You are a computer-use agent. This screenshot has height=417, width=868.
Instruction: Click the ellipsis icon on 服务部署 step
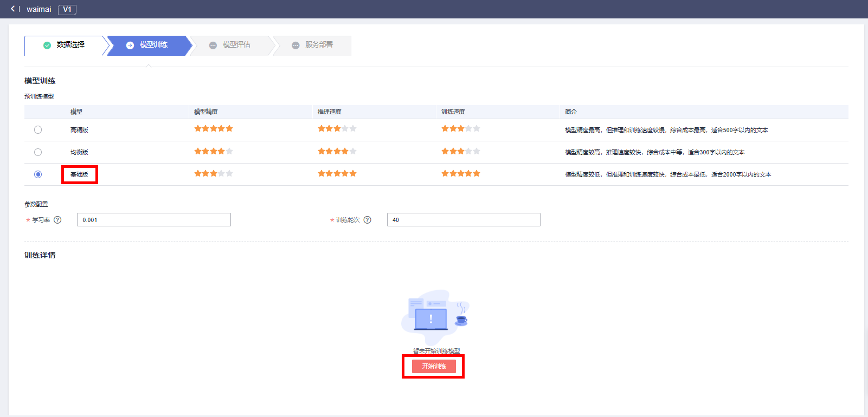point(295,45)
